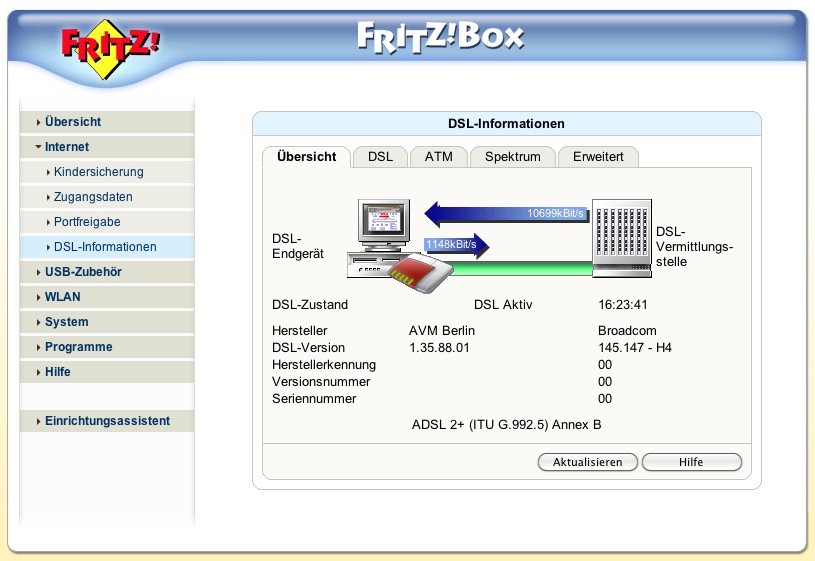Click the DSL-Endgerät computer icon
815x561 pixels.
(378, 238)
